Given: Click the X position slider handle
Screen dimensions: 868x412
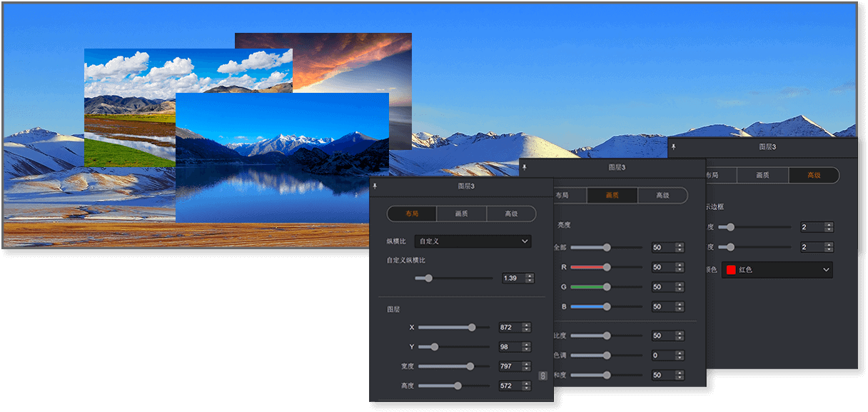Looking at the screenshot, I should tap(472, 327).
